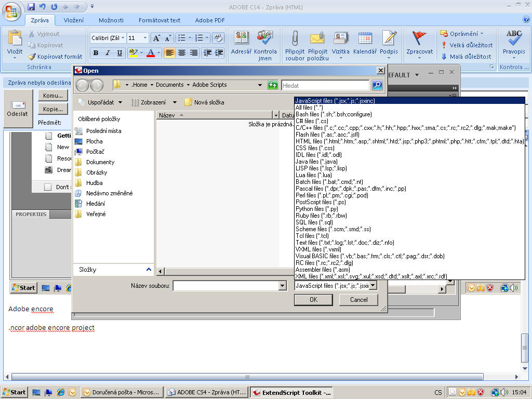Open the Formátovat text ribbon tab

click(159, 20)
